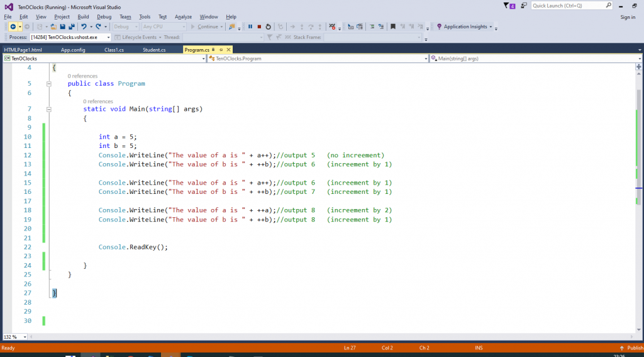Open the TenOClocks project scope dropdown
Viewport: 644px width, 357px height.
[x=203, y=59]
